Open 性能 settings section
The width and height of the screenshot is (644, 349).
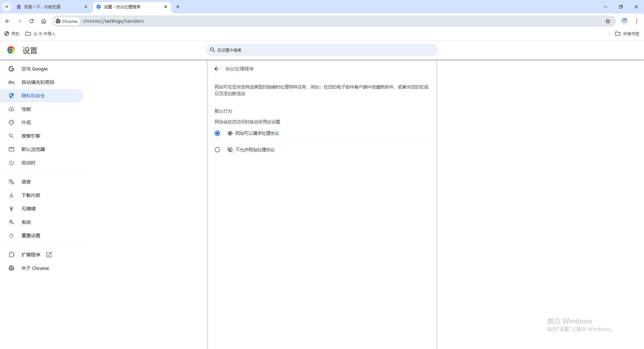pyautogui.click(x=42, y=109)
